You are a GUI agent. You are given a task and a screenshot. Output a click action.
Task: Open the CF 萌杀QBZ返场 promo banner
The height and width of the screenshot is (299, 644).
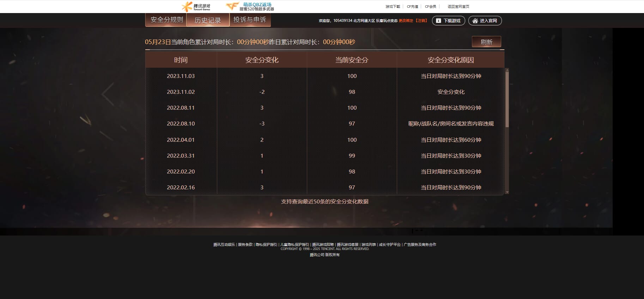coord(250,6)
